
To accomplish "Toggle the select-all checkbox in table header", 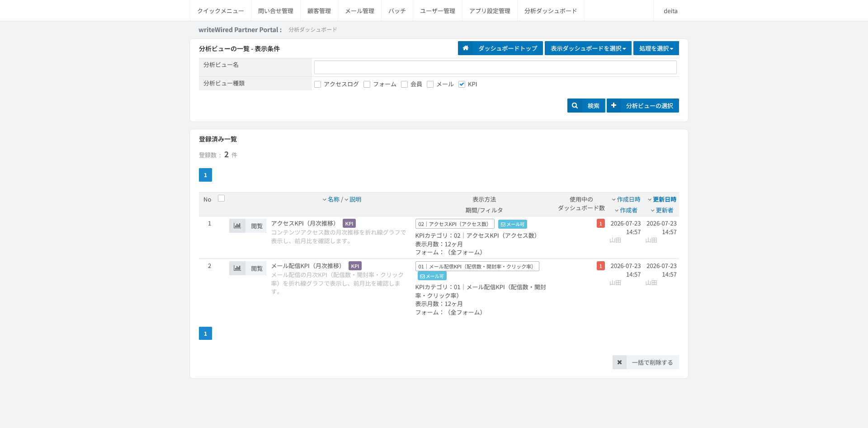I will click(x=222, y=198).
